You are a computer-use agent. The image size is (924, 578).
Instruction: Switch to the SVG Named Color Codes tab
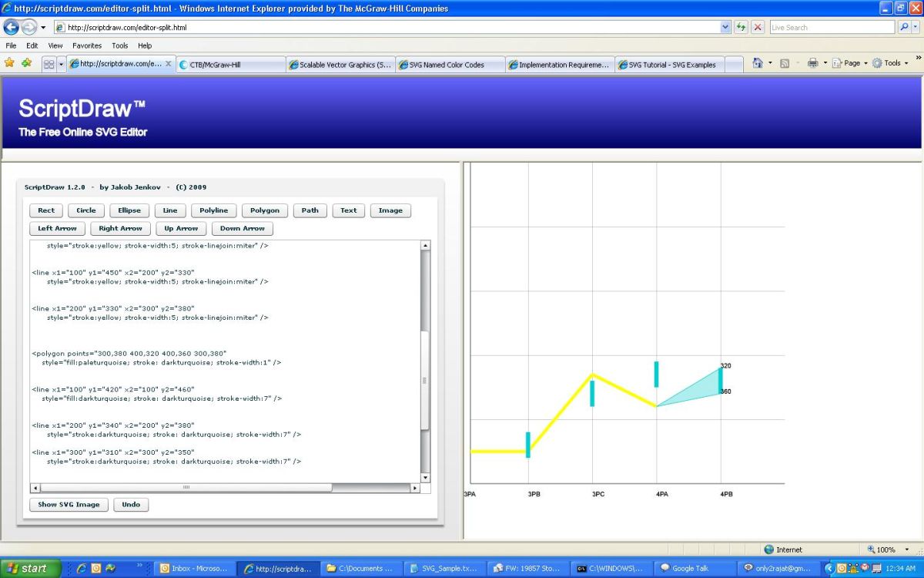click(450, 65)
